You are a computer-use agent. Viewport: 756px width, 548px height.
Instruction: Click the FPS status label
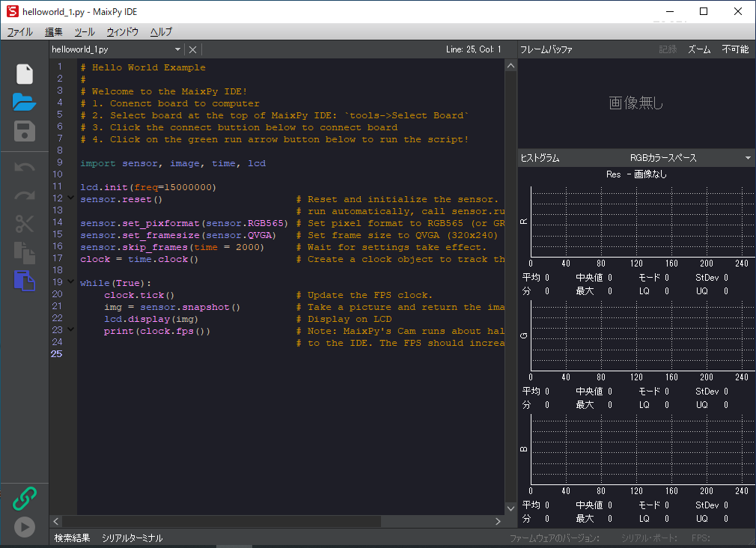701,538
